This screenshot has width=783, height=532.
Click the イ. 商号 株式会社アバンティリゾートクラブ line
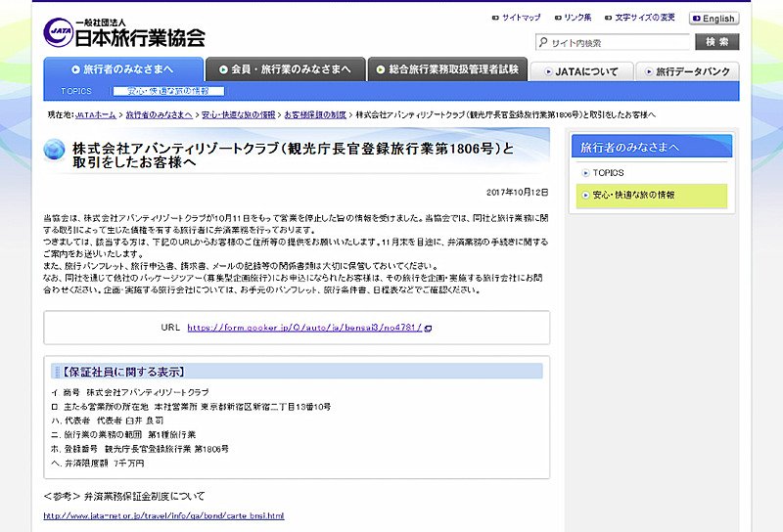pyautogui.click(x=130, y=392)
